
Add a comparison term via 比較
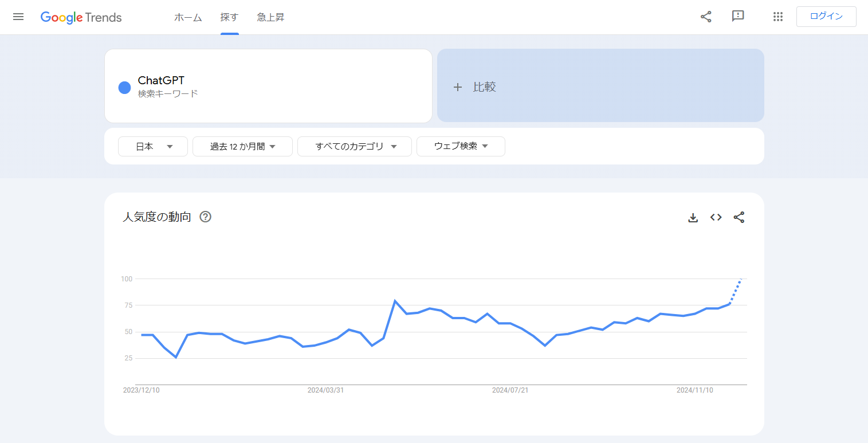(x=476, y=87)
